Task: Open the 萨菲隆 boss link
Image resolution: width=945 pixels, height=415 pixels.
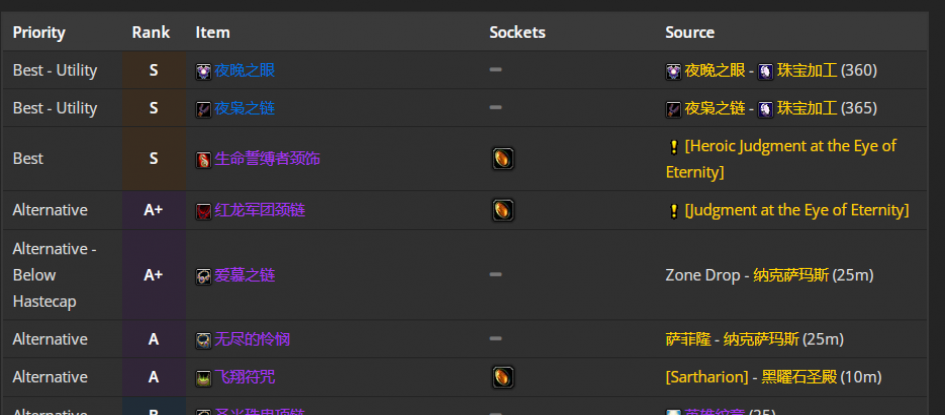Action: click(x=688, y=340)
